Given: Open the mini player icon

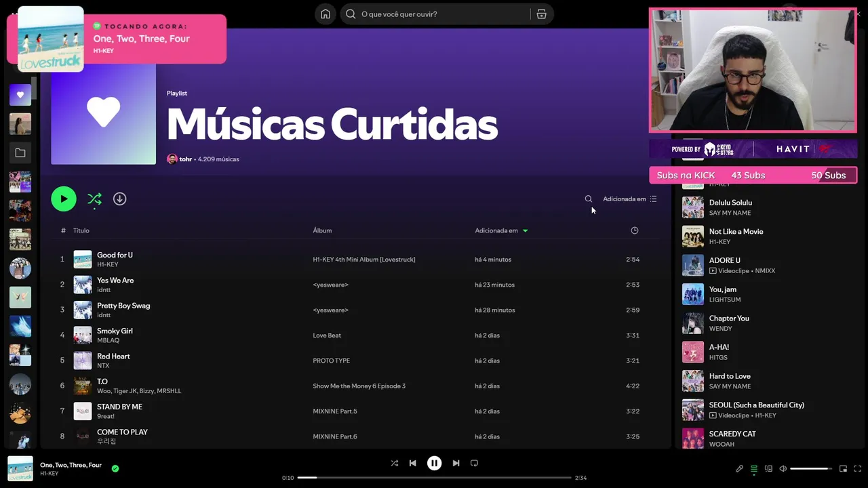Looking at the screenshot, I should click(x=843, y=468).
